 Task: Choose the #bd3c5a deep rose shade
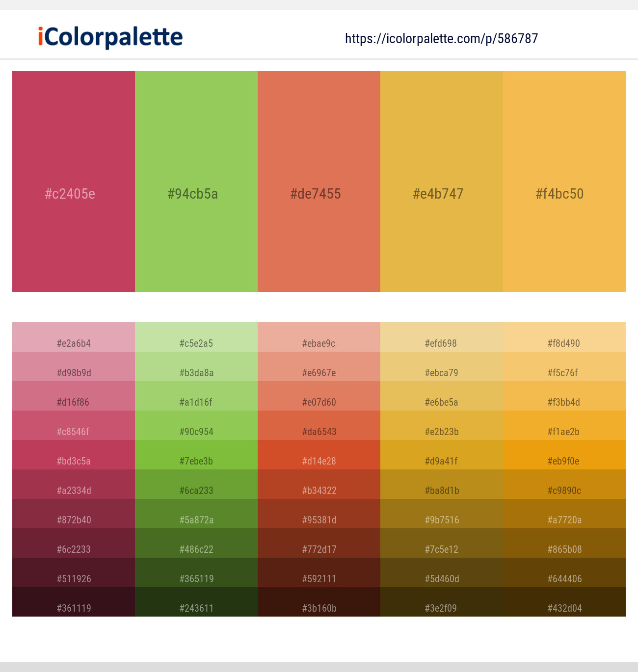coord(73,461)
